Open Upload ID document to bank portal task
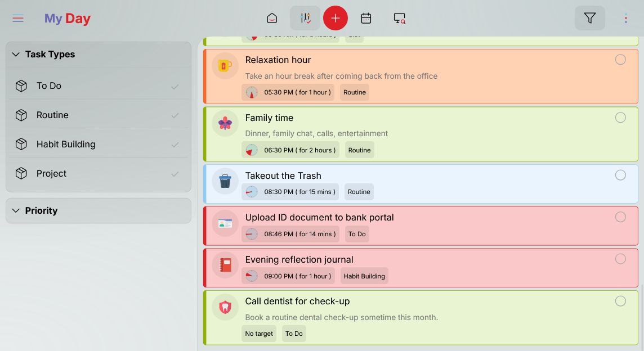The image size is (644, 351). (319, 218)
